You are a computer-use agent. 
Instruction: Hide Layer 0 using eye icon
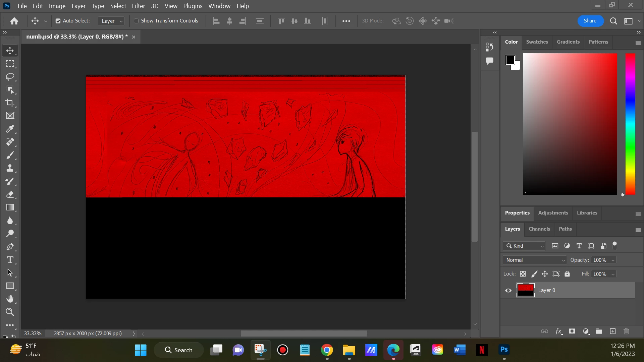coord(508,290)
